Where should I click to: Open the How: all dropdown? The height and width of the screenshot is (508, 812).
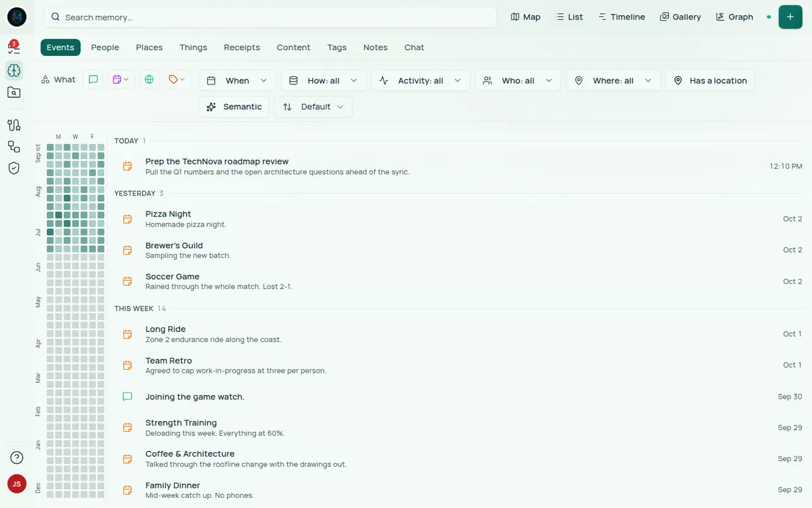point(324,81)
